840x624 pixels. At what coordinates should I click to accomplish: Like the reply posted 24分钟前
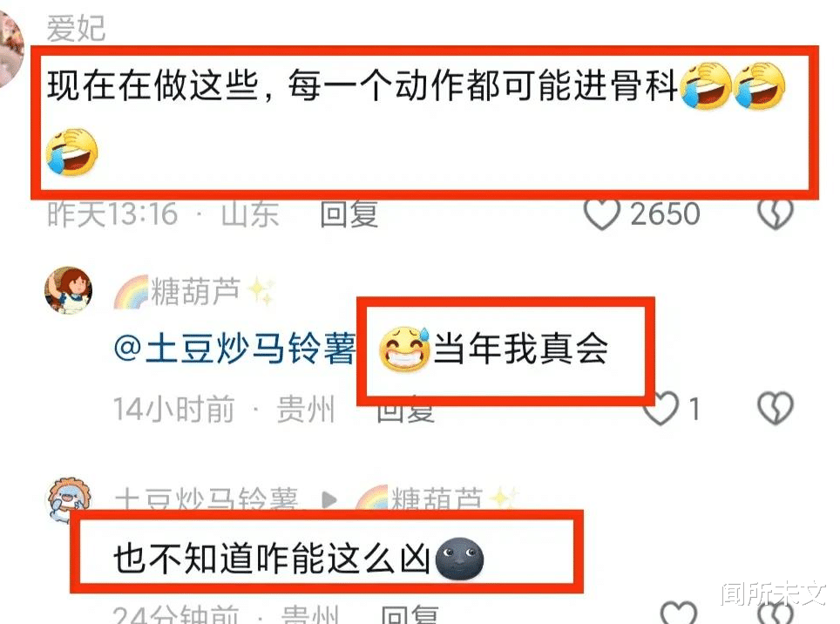click(x=679, y=613)
